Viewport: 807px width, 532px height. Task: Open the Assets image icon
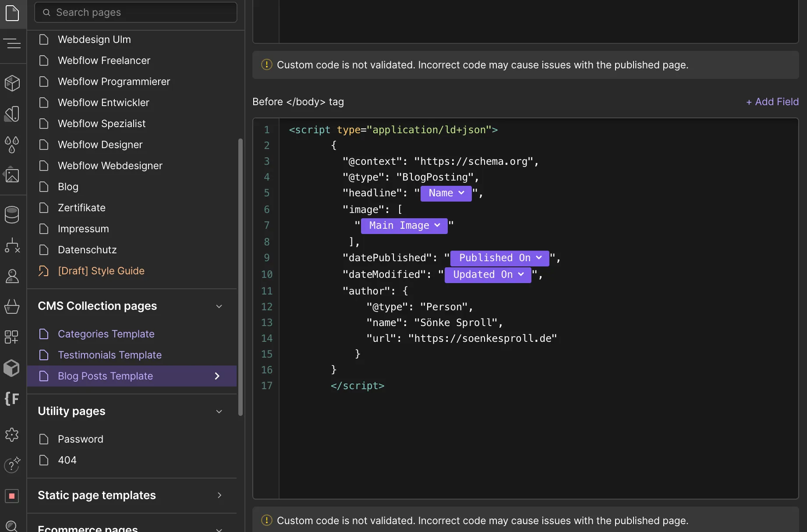12,175
